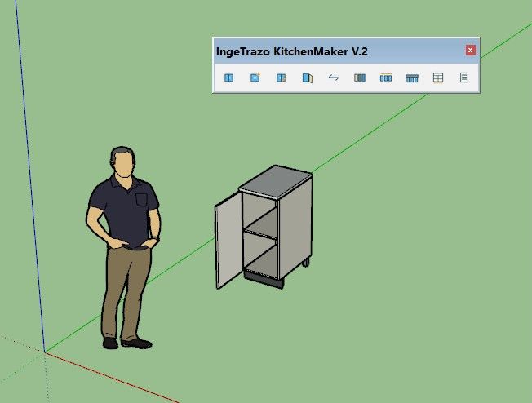Click the swap arrows icon

[x=334, y=77]
